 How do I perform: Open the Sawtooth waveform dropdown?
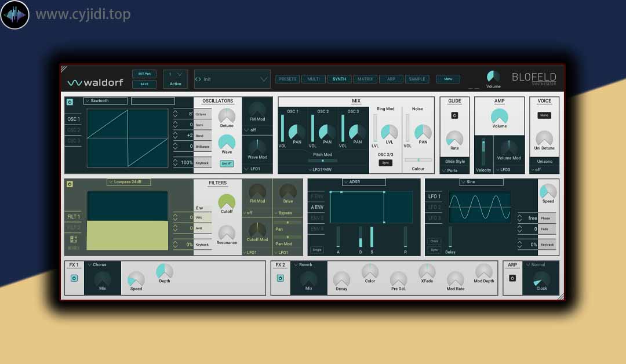coord(106,101)
